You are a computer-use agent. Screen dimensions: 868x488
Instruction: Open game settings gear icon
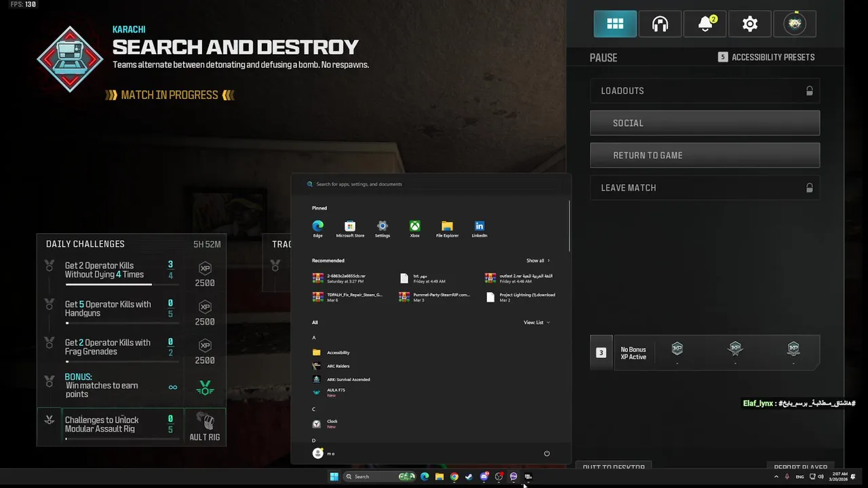tap(750, 24)
